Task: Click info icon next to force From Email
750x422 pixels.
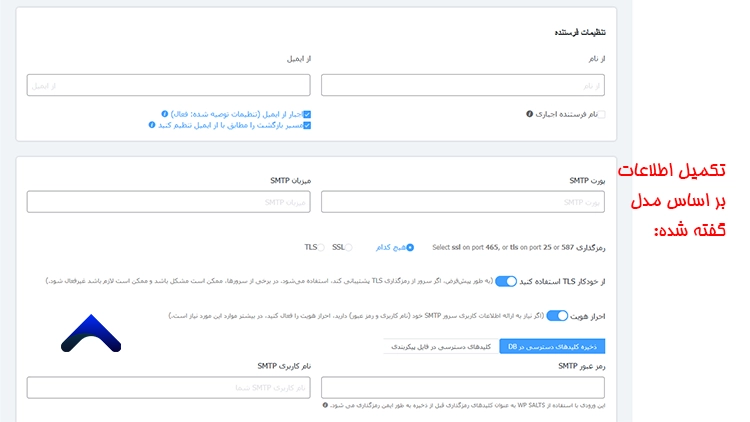Action: tap(165, 114)
